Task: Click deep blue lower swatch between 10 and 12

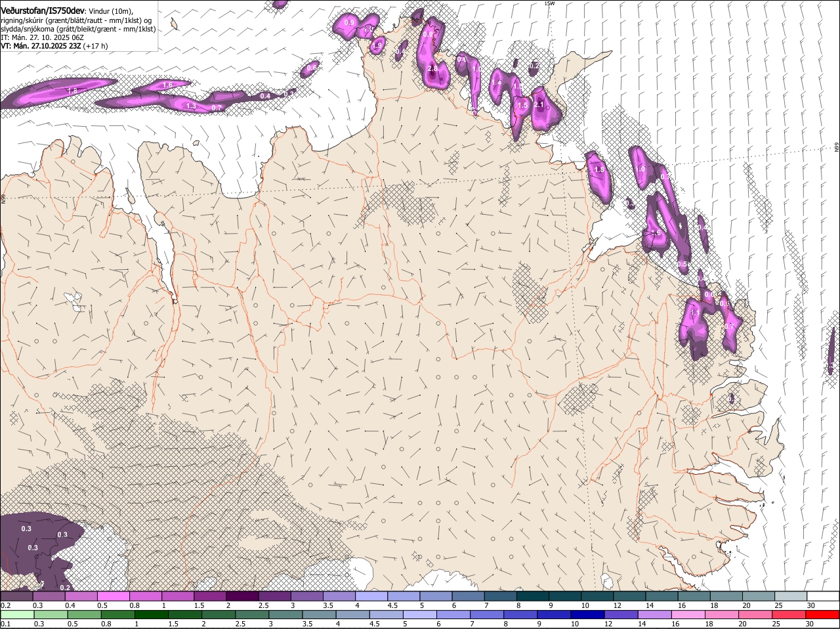Action: point(587,615)
